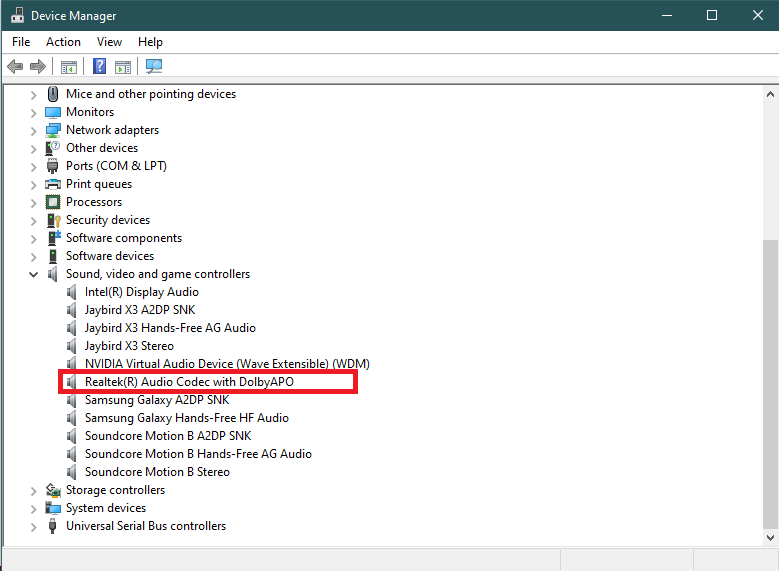Select the Intel(R) Display Audio text

[142, 292]
